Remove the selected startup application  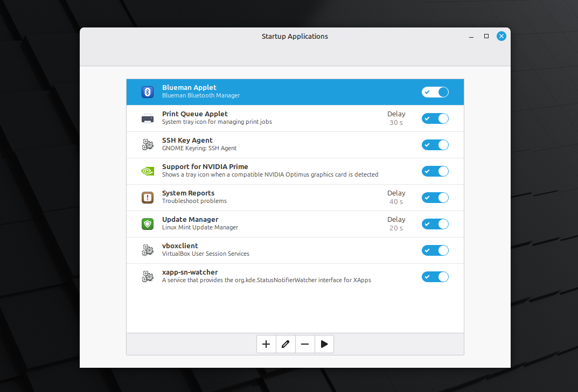pos(305,344)
